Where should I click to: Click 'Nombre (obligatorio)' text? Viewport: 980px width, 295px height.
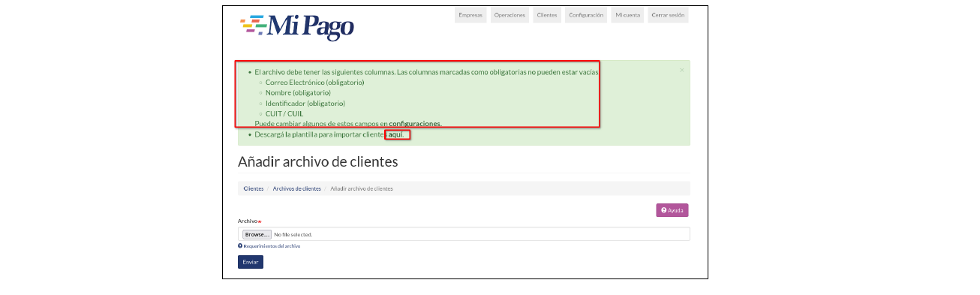298,92
